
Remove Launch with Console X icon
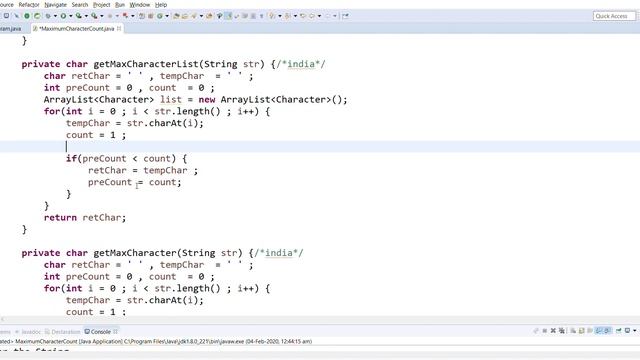(553, 331)
